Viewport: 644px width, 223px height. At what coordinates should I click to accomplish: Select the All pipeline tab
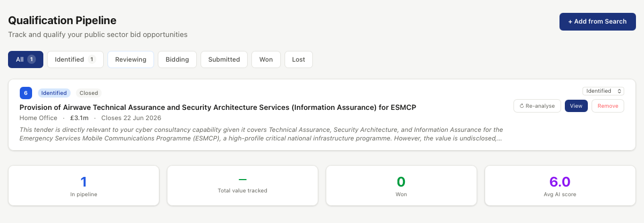point(26,60)
